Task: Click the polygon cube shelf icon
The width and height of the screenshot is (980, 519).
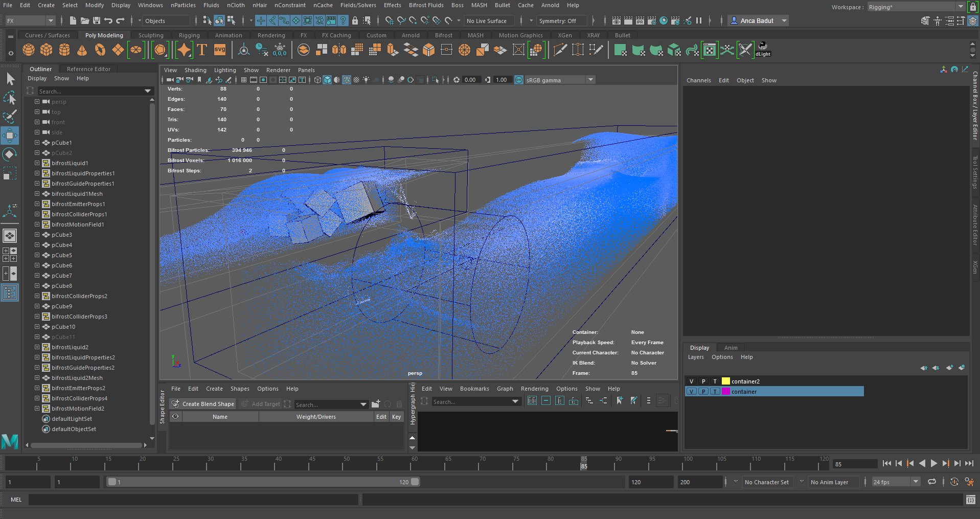Action: point(47,50)
